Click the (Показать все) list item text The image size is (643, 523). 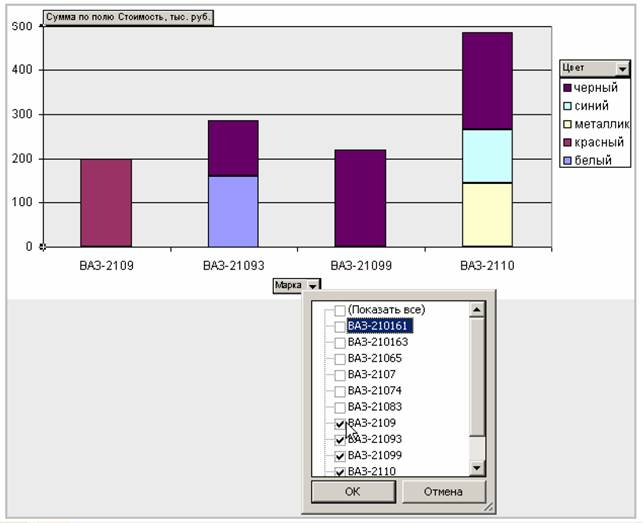click(386, 310)
